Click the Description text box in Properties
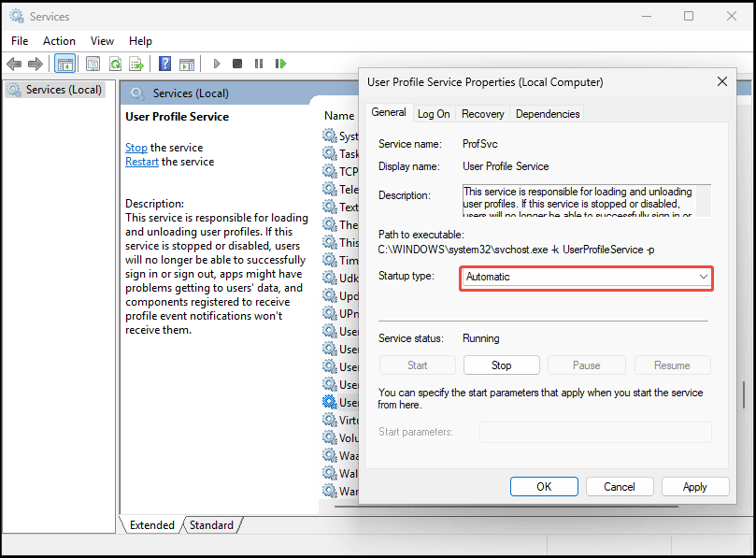756x558 pixels. coord(586,201)
